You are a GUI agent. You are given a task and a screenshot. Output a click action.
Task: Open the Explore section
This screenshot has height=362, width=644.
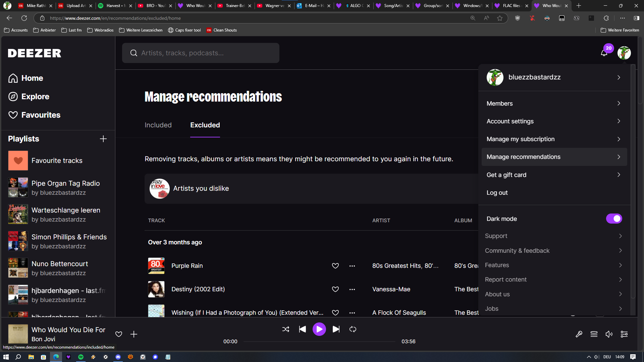tap(29, 97)
